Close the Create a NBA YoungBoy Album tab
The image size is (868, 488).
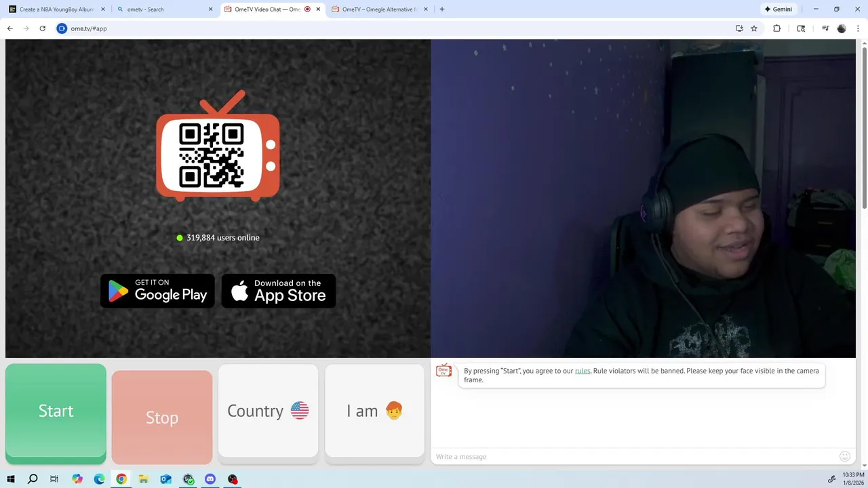pyautogui.click(x=103, y=9)
